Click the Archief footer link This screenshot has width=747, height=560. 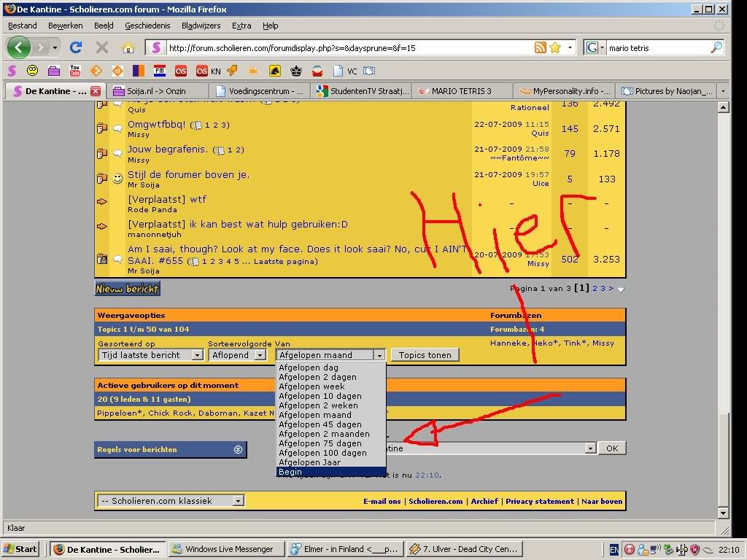pos(484,501)
